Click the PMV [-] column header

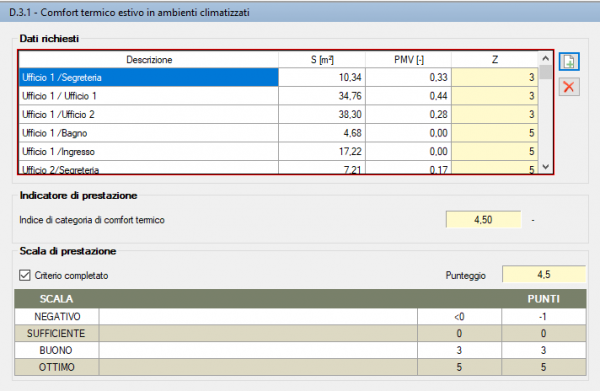coord(409,60)
